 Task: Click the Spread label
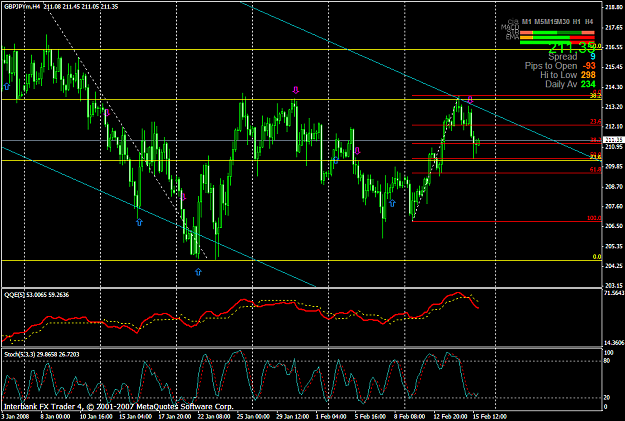pos(562,57)
